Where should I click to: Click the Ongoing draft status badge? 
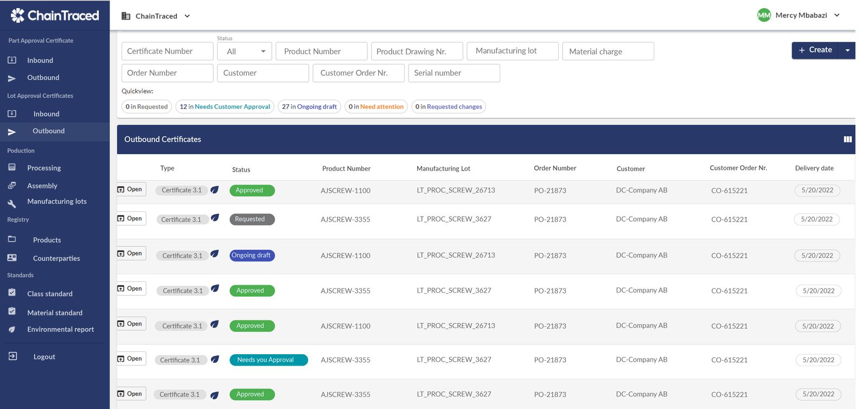(252, 255)
